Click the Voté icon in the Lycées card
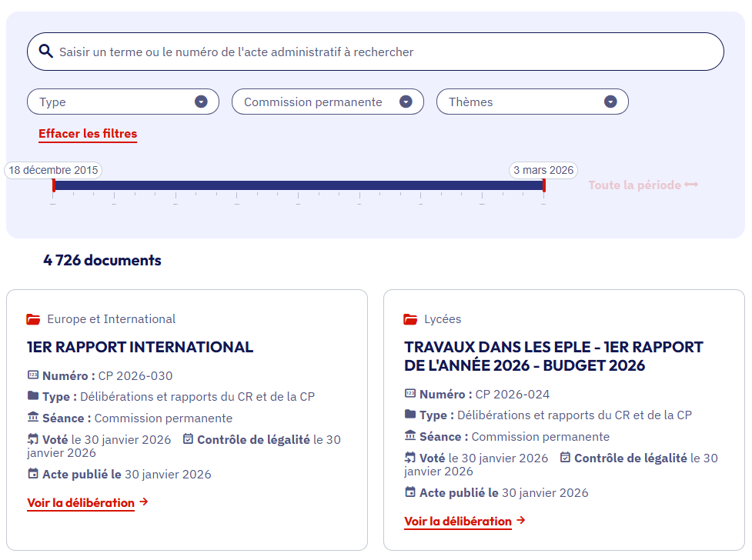 410,458
